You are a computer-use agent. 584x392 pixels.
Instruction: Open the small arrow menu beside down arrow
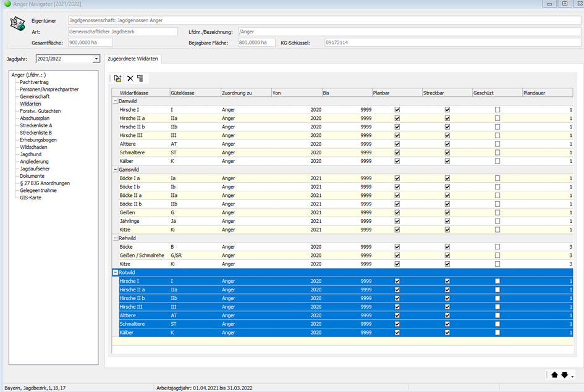[572, 376]
